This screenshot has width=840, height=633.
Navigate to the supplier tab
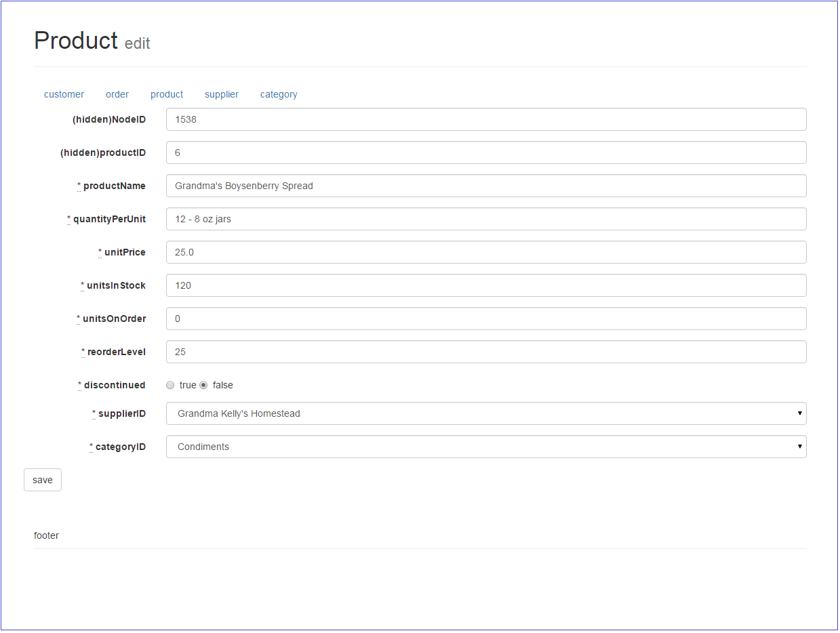(x=221, y=94)
